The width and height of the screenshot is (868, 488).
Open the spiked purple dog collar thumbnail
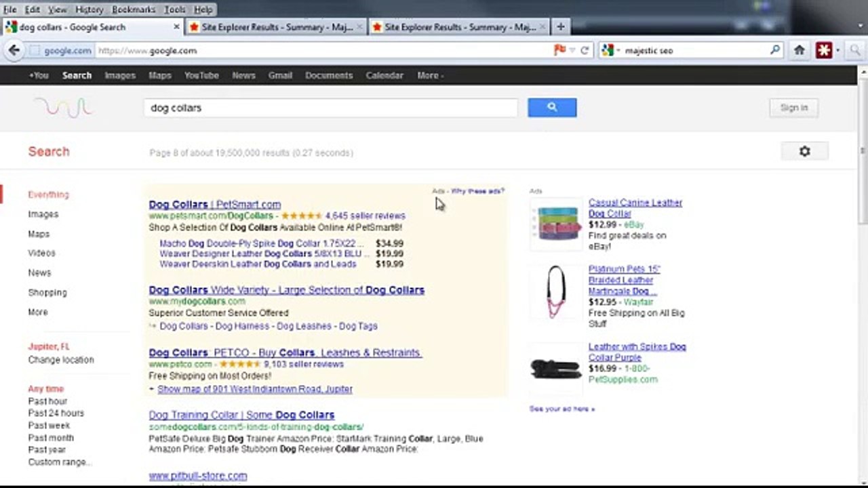[556, 369]
